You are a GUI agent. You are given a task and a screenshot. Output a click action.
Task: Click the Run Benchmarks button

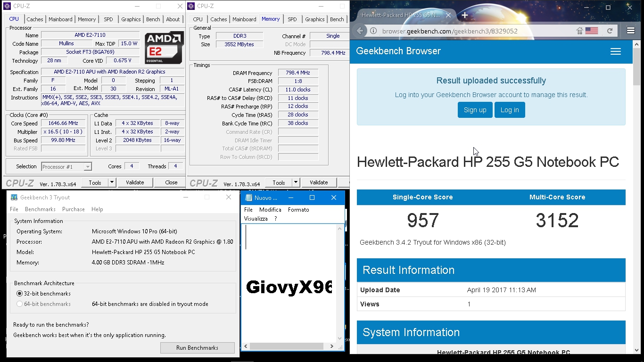pos(198,348)
